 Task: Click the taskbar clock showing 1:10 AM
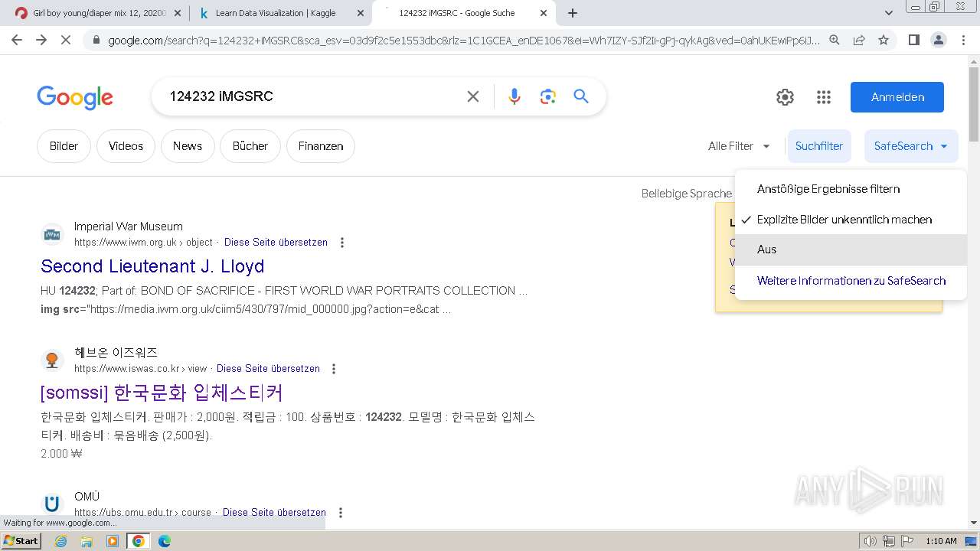pos(941,541)
